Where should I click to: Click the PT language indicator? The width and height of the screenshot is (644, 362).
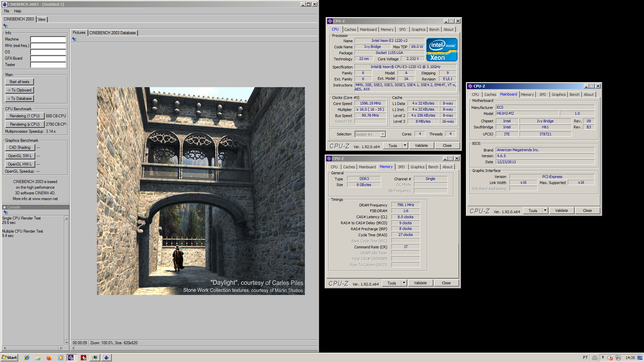point(585,358)
